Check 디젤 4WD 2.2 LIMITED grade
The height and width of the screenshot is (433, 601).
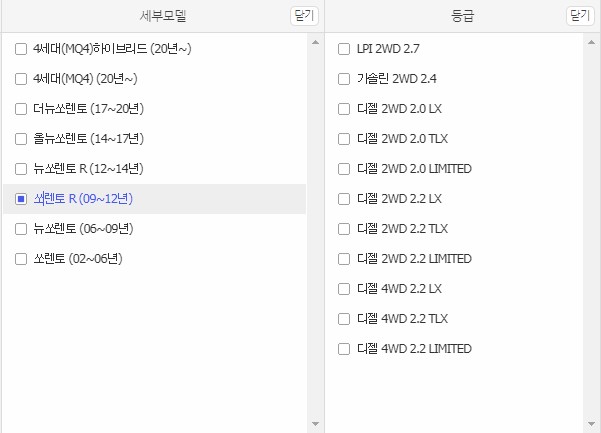click(344, 349)
